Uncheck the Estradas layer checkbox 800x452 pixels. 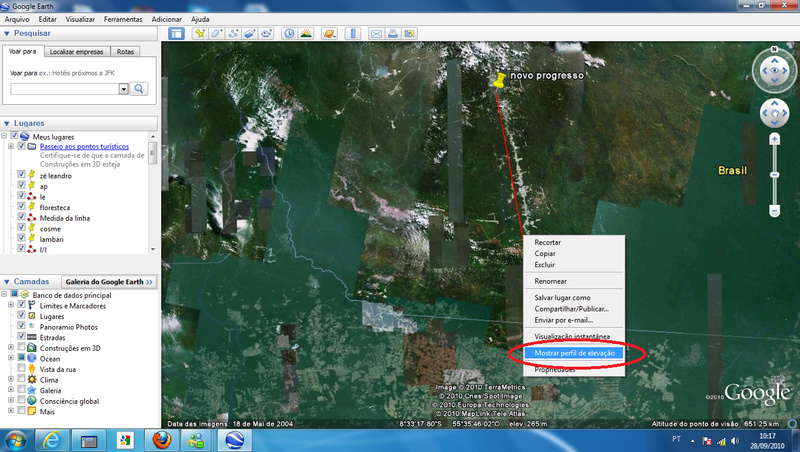click(21, 336)
